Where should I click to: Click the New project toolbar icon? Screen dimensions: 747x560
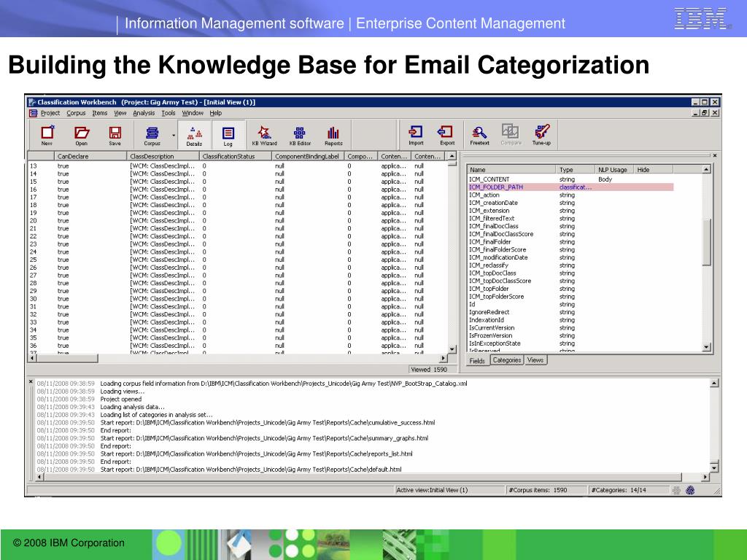tap(47, 135)
